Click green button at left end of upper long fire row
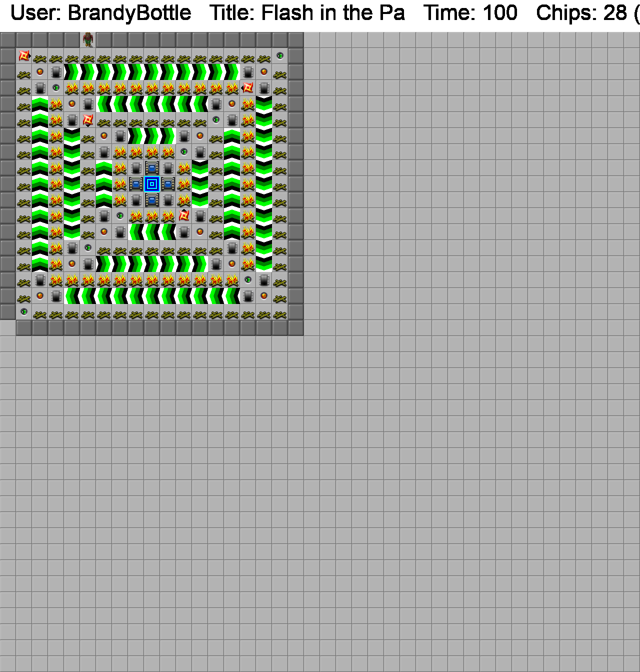This screenshot has width=640, height=672. click(x=56, y=88)
